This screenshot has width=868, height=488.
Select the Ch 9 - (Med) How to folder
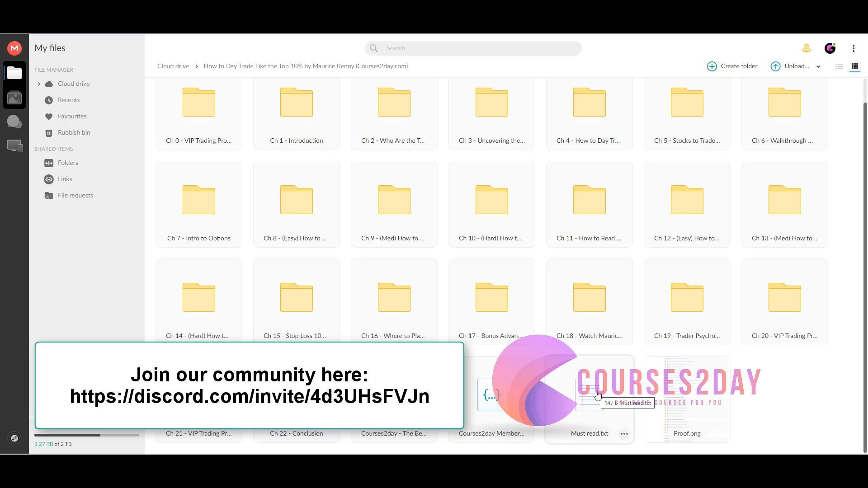[x=394, y=204]
